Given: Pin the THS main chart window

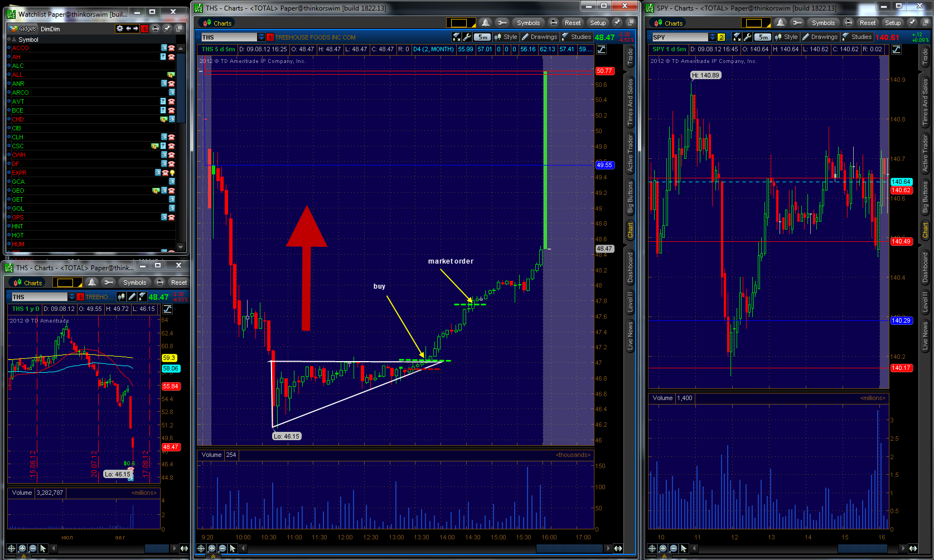Looking at the screenshot, I should click(x=617, y=23).
